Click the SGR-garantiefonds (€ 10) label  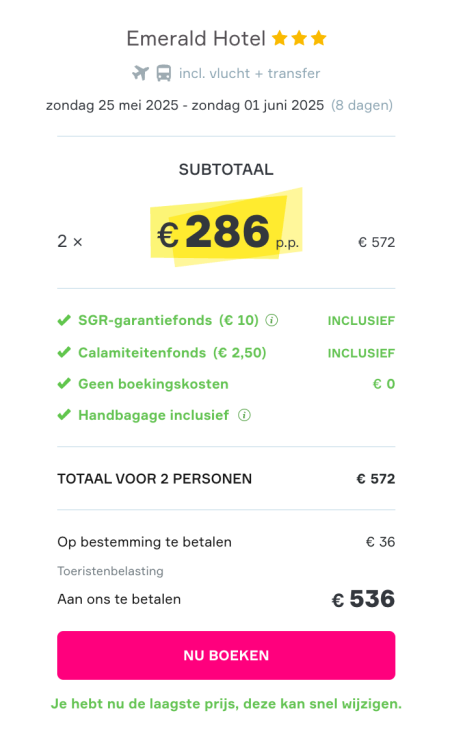[x=168, y=320]
